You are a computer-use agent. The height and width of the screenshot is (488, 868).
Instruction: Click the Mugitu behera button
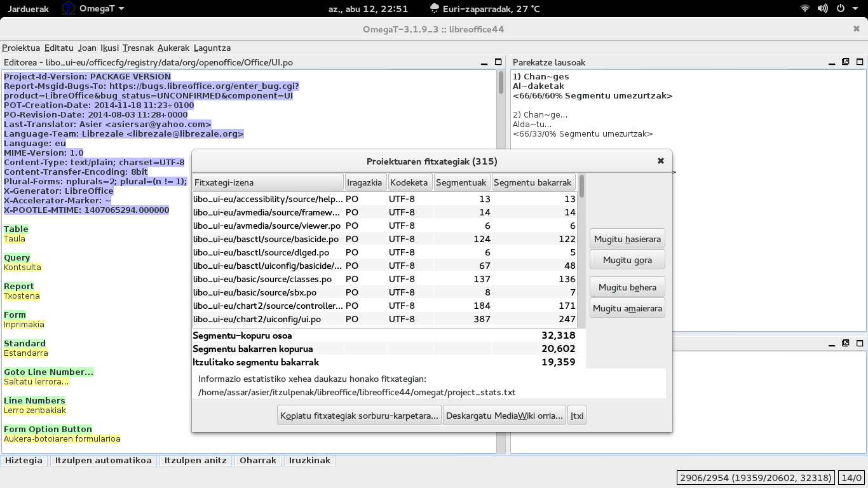[x=627, y=287]
